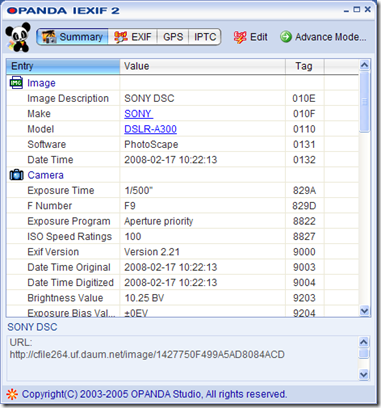
Task: Select the Make entry label
Action: click(x=39, y=114)
